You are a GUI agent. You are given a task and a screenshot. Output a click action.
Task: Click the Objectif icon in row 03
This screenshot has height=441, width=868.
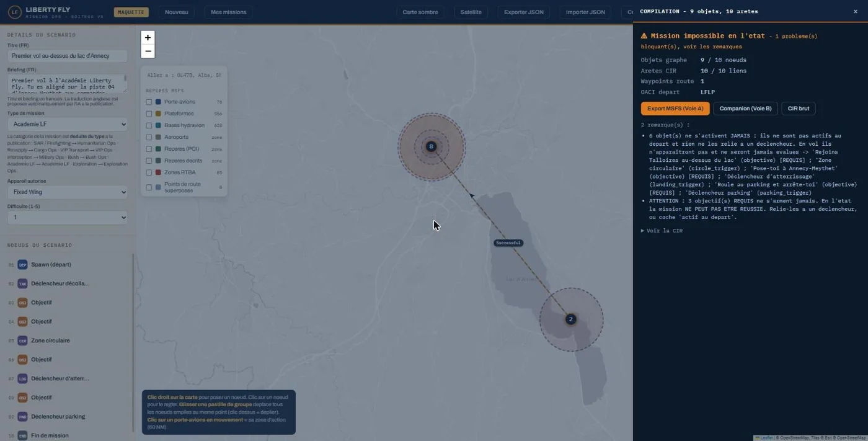22,303
